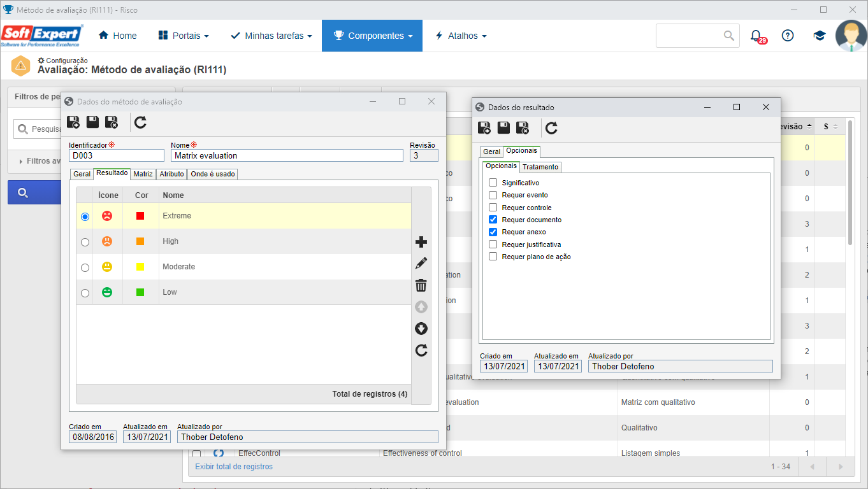Click the green Low color swatch
The height and width of the screenshot is (489, 868).
click(140, 292)
